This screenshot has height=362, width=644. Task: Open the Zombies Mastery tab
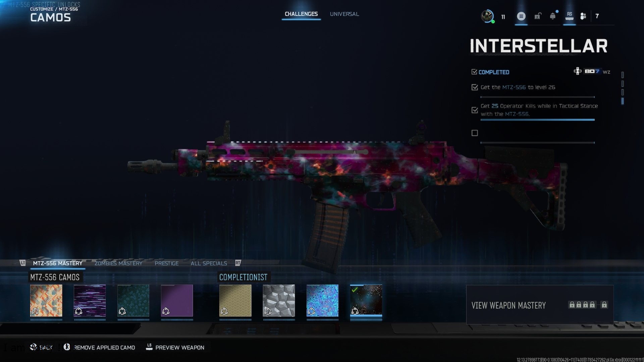tap(118, 263)
